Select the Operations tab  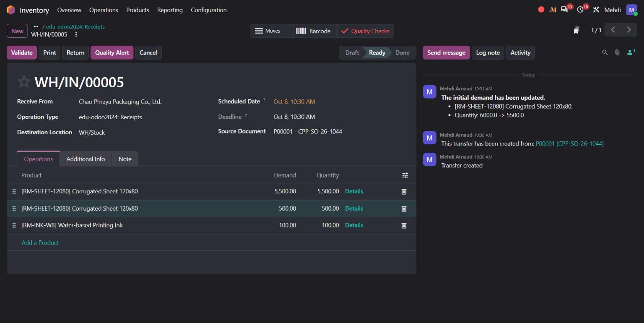click(x=39, y=159)
